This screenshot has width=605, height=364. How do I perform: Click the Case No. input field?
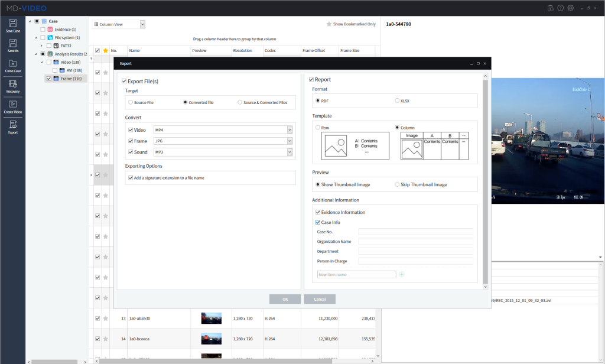415,232
